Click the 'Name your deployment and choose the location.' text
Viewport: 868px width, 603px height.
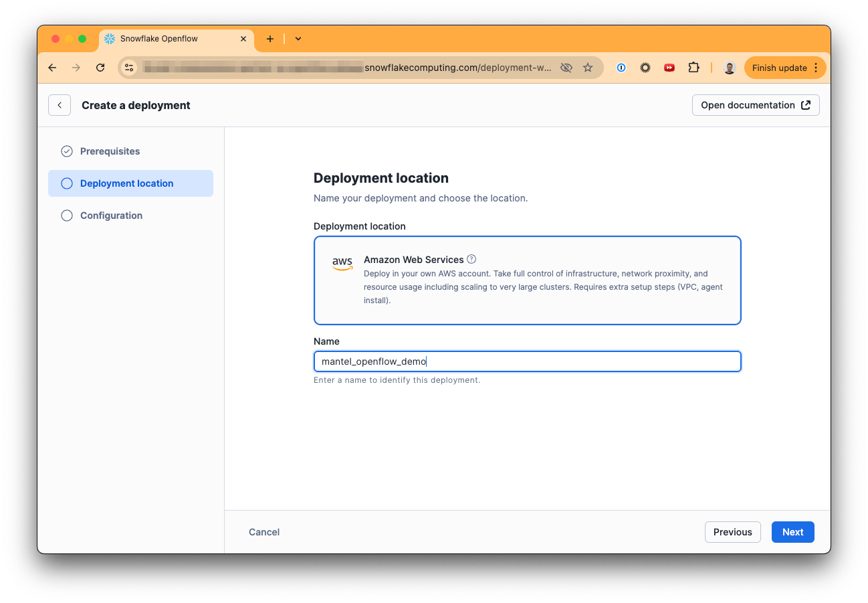tap(421, 198)
